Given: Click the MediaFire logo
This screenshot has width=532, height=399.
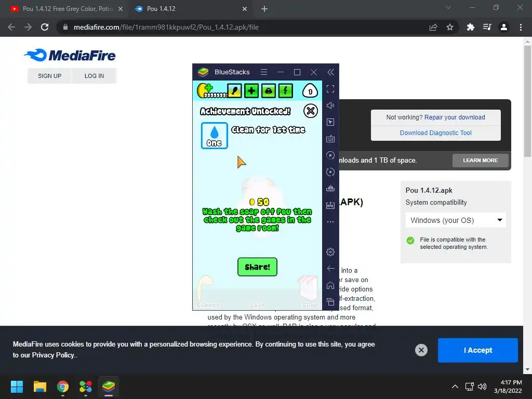Looking at the screenshot, I should point(70,55).
